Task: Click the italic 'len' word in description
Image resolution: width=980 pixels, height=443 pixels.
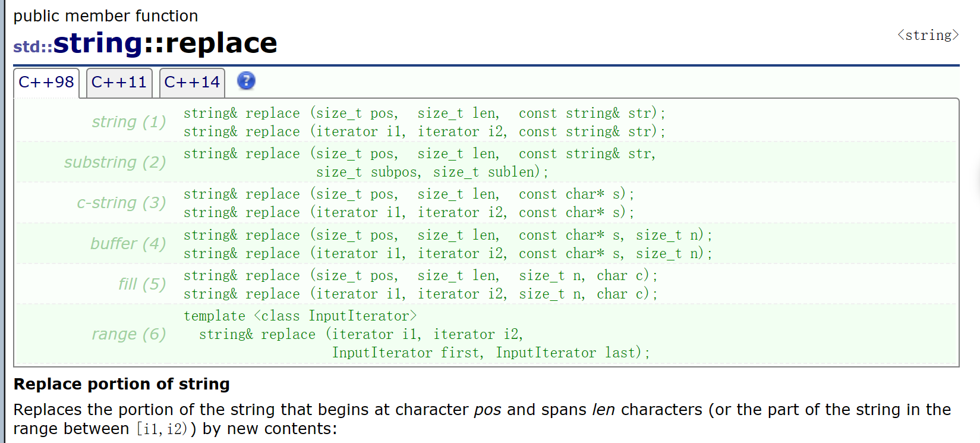Action: (x=603, y=410)
